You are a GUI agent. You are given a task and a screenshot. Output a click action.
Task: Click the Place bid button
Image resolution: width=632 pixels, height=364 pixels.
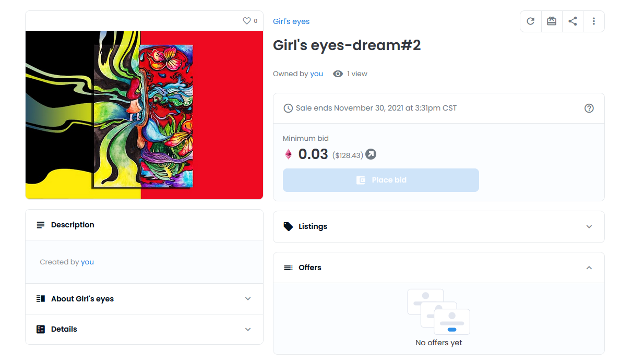click(x=381, y=180)
